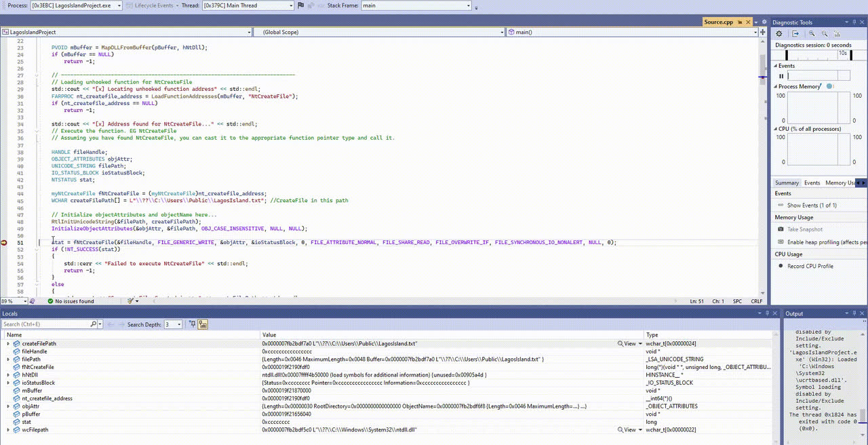868x445 pixels.
Task: Collapse the Events section in Diagnostic Tools
Action: point(776,66)
